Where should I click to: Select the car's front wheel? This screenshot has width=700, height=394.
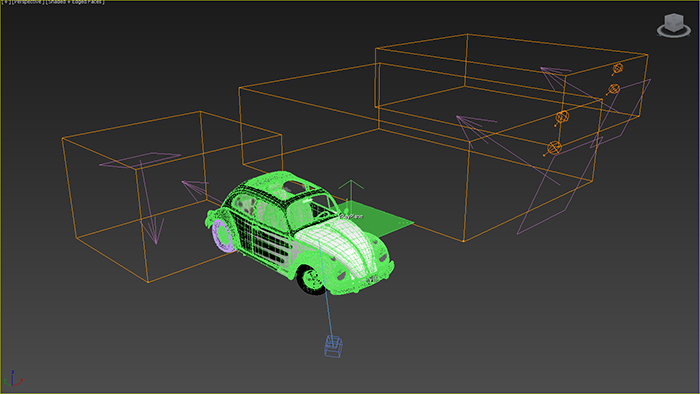coord(312,279)
